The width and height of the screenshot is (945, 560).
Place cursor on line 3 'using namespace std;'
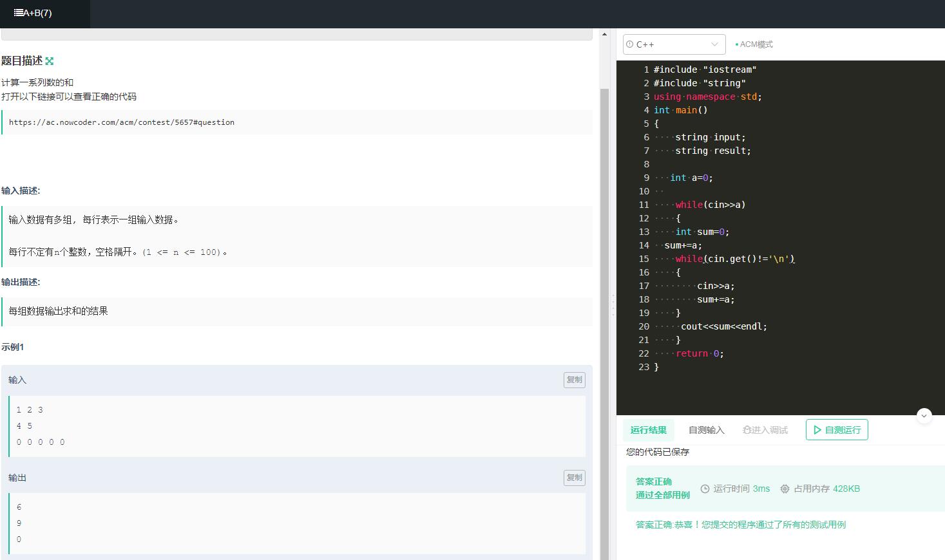708,97
